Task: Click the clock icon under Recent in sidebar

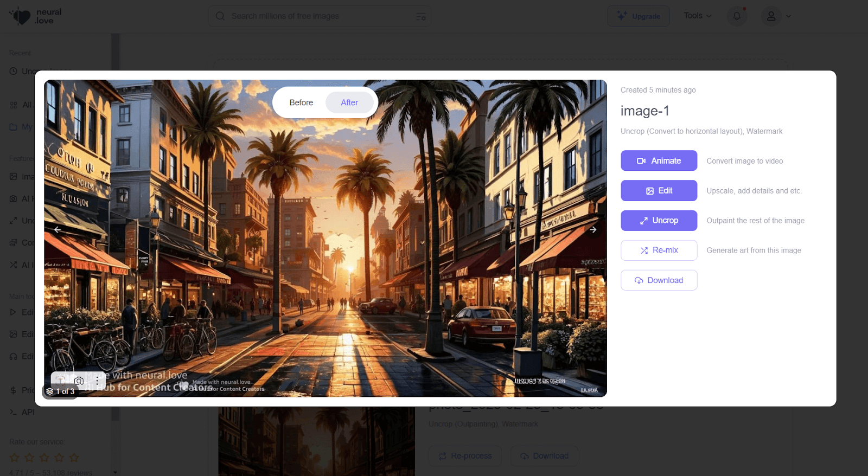Action: coord(14,71)
